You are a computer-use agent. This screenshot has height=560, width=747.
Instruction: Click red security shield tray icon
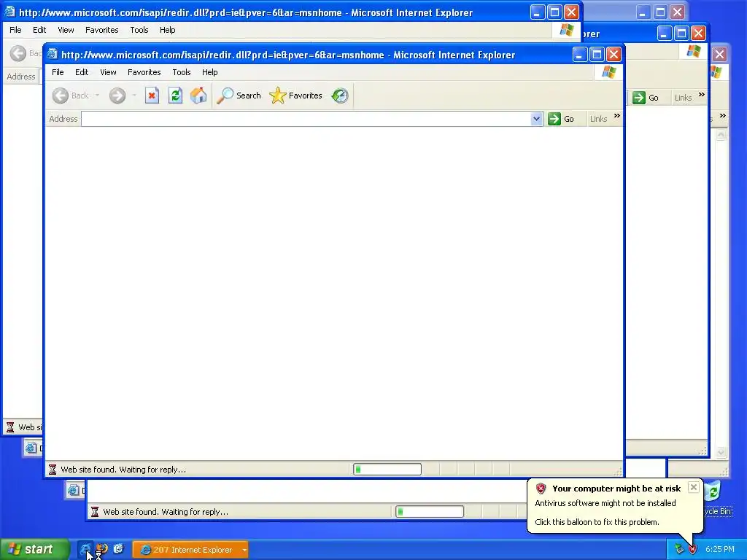coord(693,550)
